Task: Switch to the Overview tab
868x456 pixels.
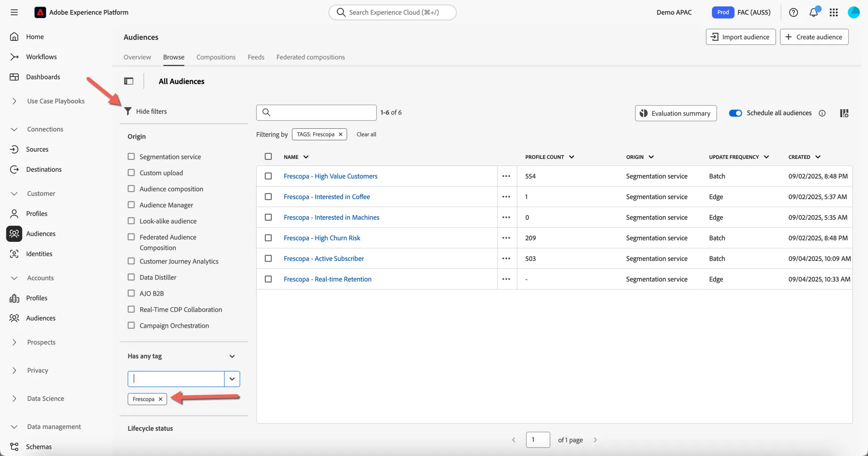Action: [137, 57]
